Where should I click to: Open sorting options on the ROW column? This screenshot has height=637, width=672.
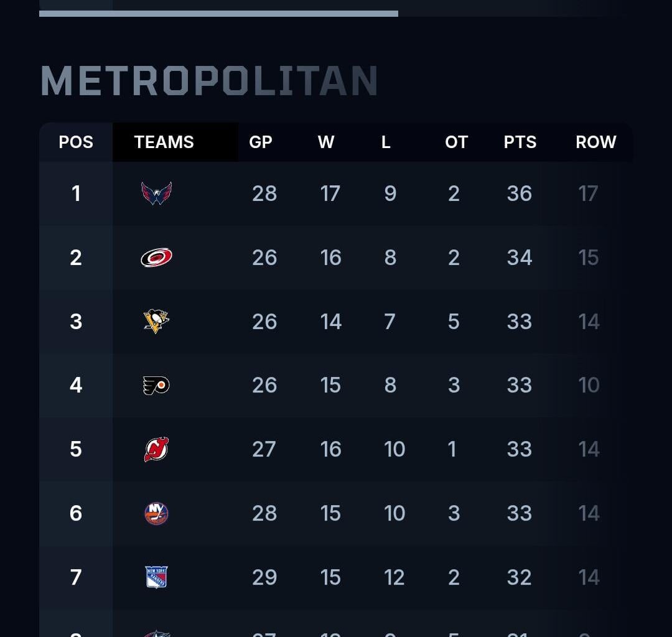(595, 142)
